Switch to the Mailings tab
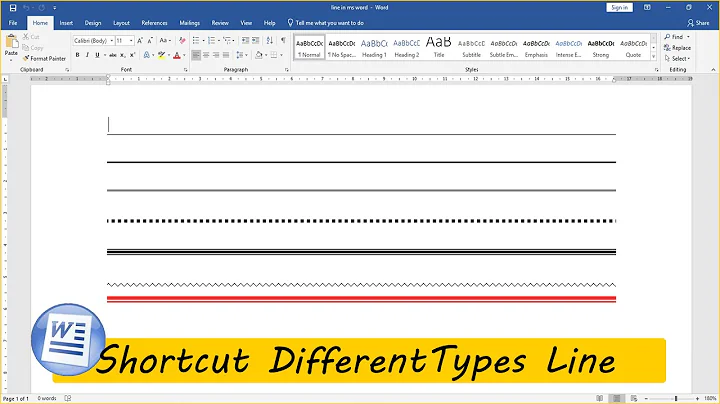Image resolution: width=720 pixels, height=404 pixels. [190, 23]
